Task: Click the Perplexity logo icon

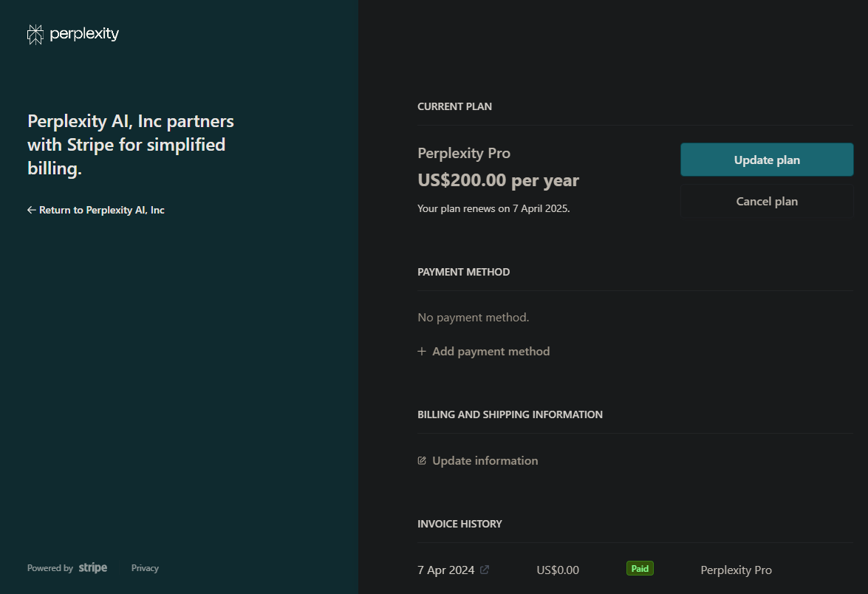Action: (35, 34)
